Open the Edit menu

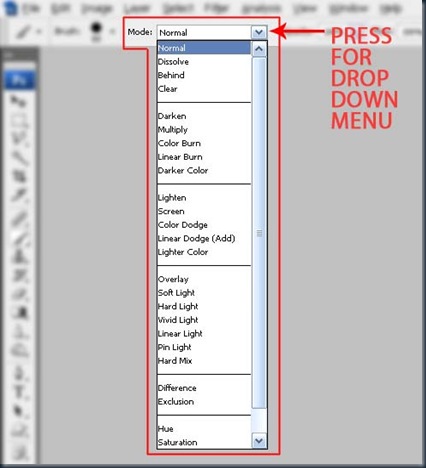click(61, 8)
